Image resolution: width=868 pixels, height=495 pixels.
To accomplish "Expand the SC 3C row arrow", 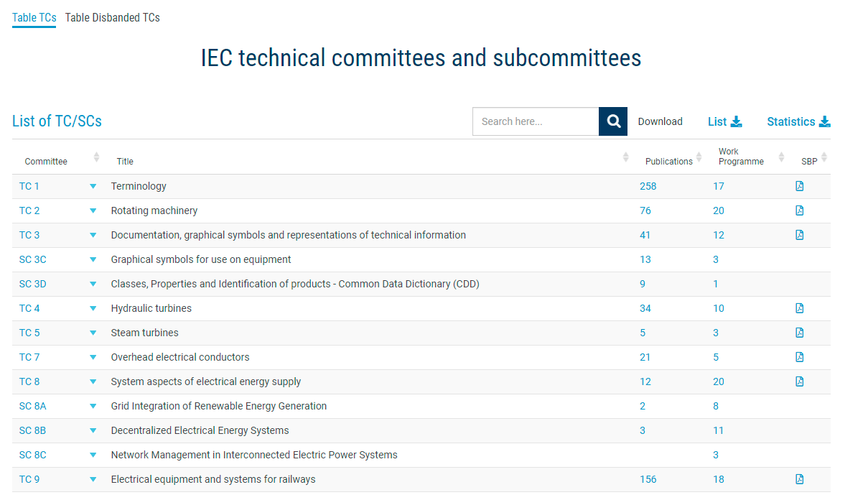I will [x=93, y=259].
